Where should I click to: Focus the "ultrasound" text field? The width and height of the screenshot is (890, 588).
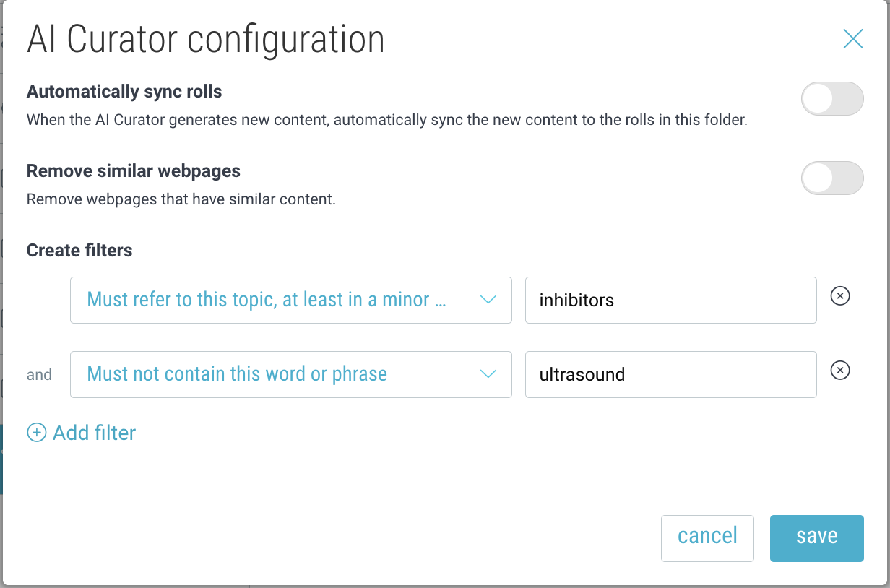(x=670, y=374)
